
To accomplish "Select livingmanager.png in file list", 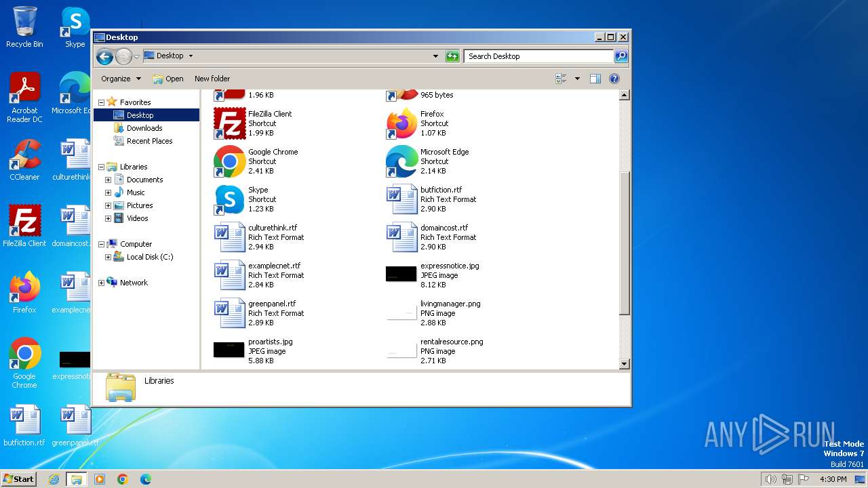I will click(433, 313).
